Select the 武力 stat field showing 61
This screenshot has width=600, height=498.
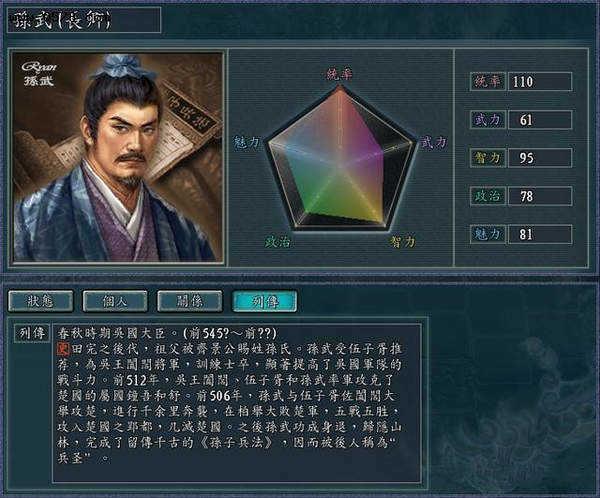point(540,120)
